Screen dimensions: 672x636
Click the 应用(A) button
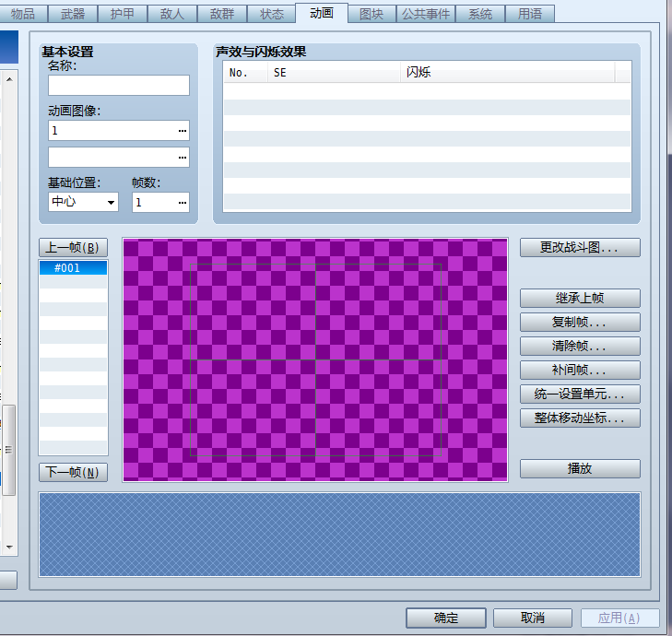point(619,618)
